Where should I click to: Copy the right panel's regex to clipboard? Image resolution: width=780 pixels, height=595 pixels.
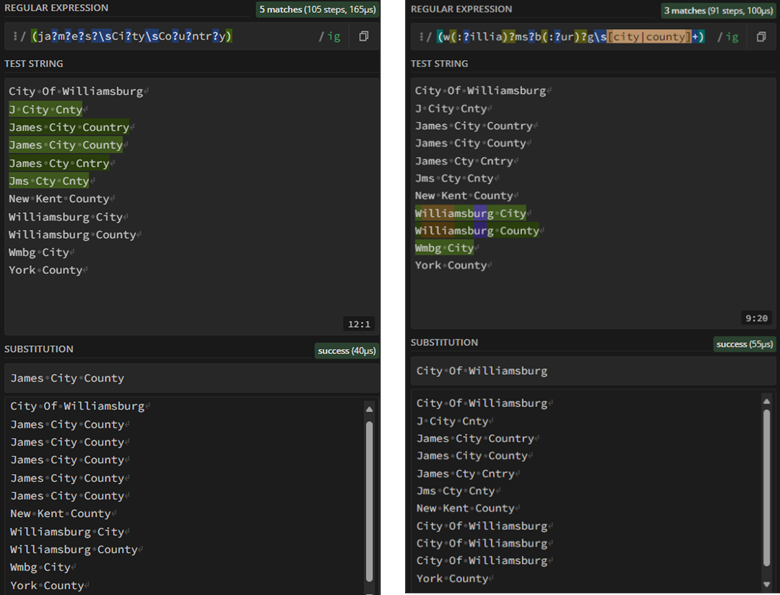[x=761, y=37]
